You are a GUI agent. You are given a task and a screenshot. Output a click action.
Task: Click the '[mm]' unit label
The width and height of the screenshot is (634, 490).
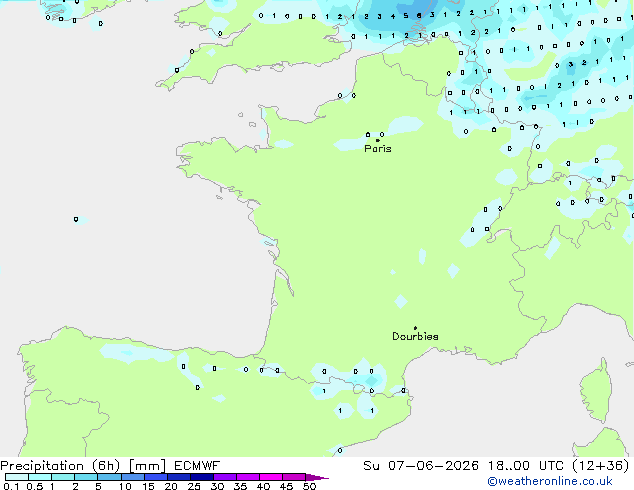point(147,466)
